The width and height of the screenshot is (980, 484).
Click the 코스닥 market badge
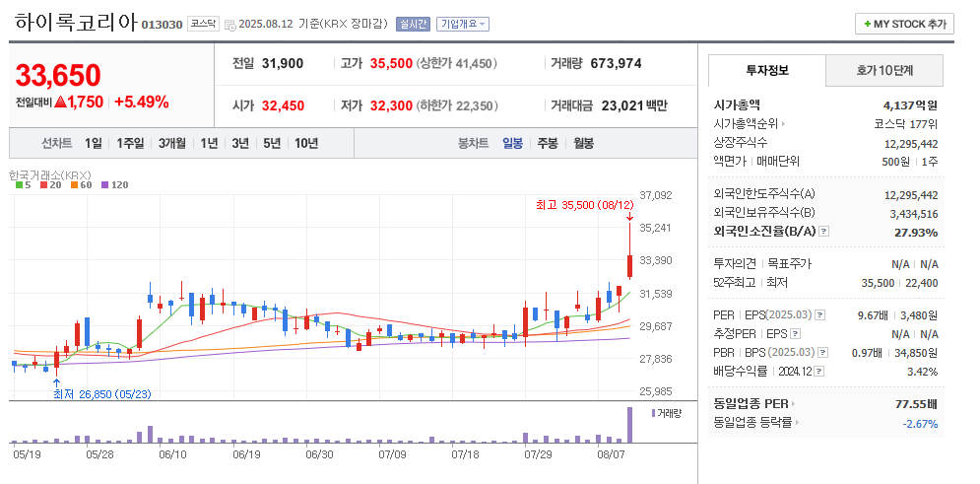[203, 24]
